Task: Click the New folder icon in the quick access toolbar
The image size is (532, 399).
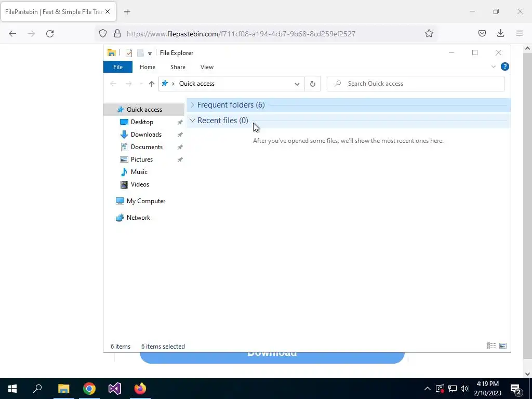Action: pyautogui.click(x=140, y=53)
